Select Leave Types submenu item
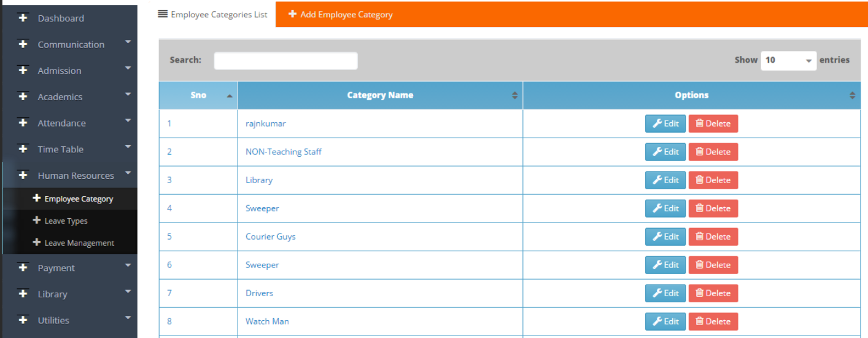 70,221
